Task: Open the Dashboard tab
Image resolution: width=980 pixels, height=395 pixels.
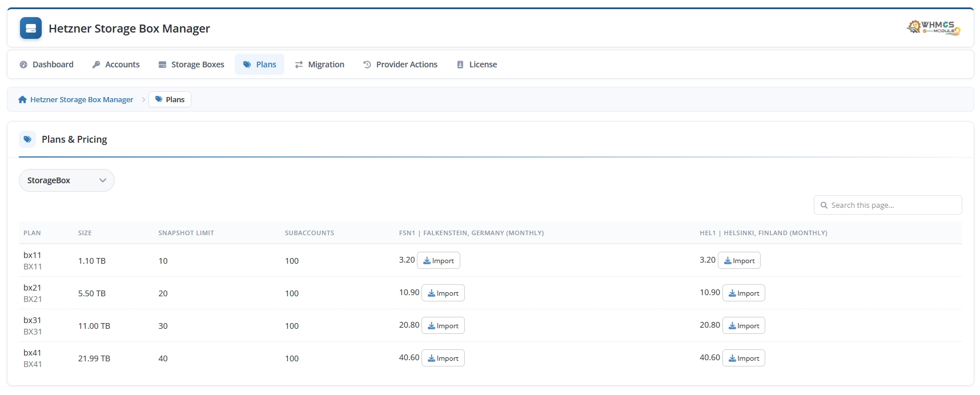Action: [x=47, y=65]
